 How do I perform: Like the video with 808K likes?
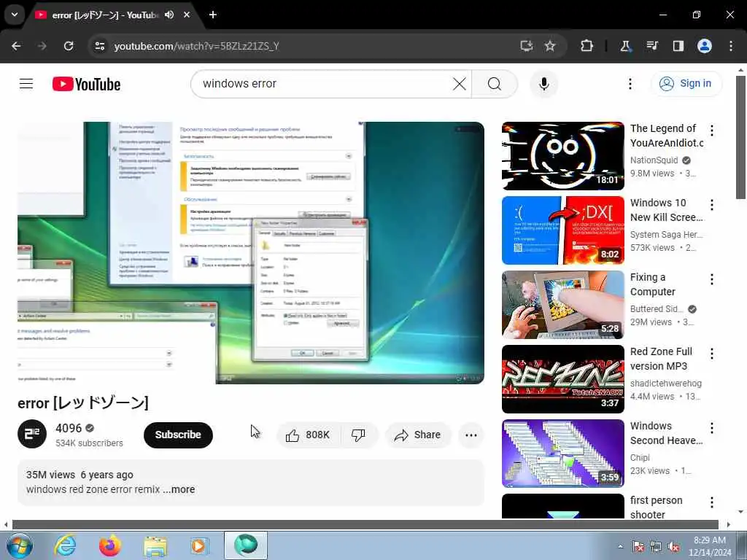[308, 435]
